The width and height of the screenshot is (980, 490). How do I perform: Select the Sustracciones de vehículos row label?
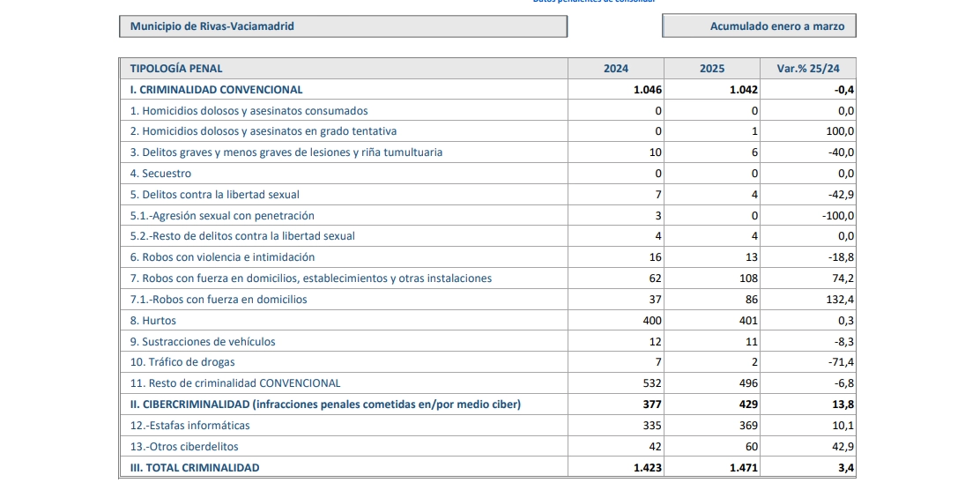[203, 342]
